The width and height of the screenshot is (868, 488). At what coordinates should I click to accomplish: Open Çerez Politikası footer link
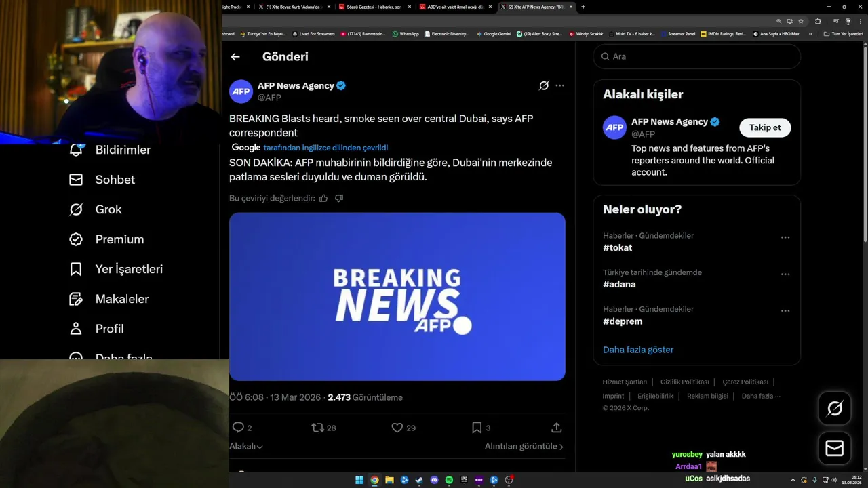745,382
